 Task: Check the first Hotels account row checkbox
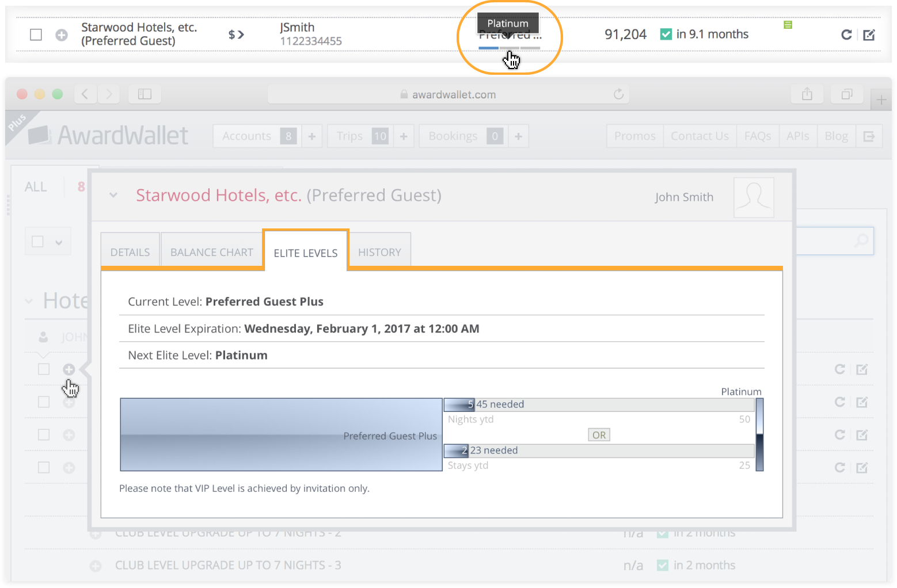(x=44, y=369)
